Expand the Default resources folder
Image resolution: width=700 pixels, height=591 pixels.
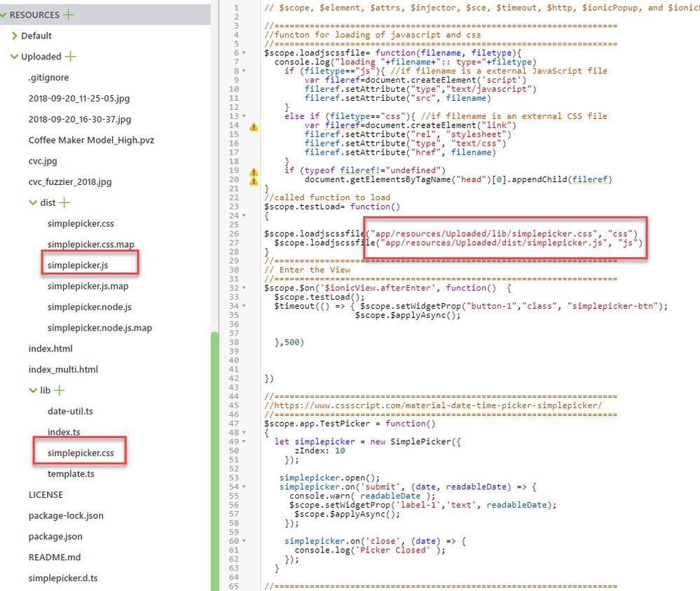(x=15, y=36)
